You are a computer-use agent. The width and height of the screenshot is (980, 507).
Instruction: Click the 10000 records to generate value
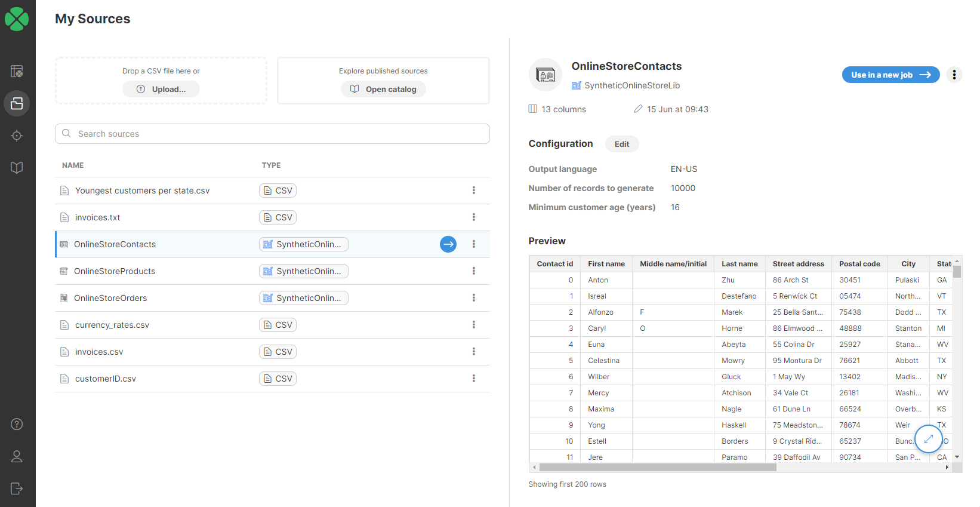coord(683,188)
